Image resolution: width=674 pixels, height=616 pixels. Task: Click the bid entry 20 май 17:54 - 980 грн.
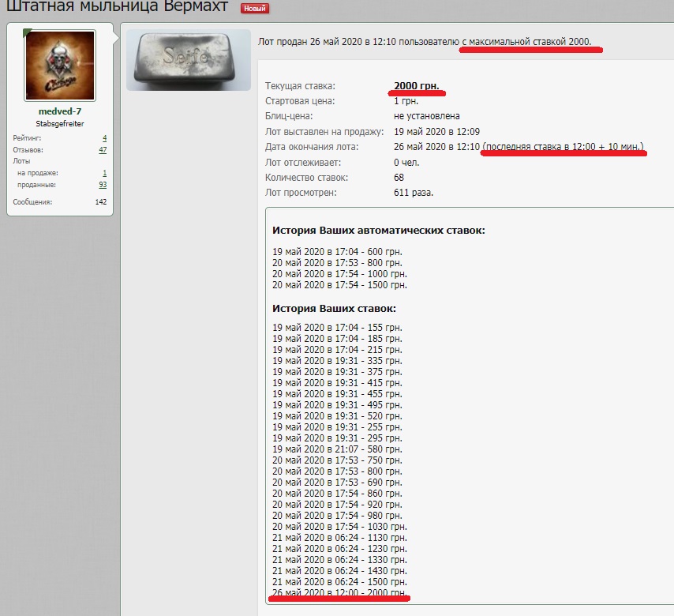(x=338, y=516)
